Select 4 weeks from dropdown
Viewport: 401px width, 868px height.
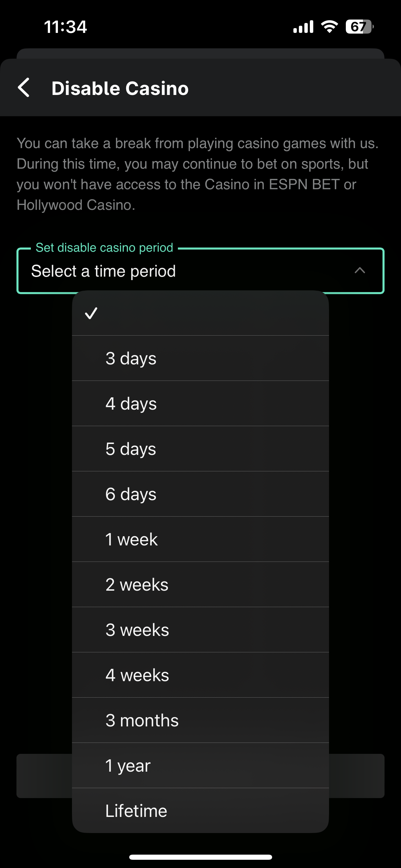(200, 675)
